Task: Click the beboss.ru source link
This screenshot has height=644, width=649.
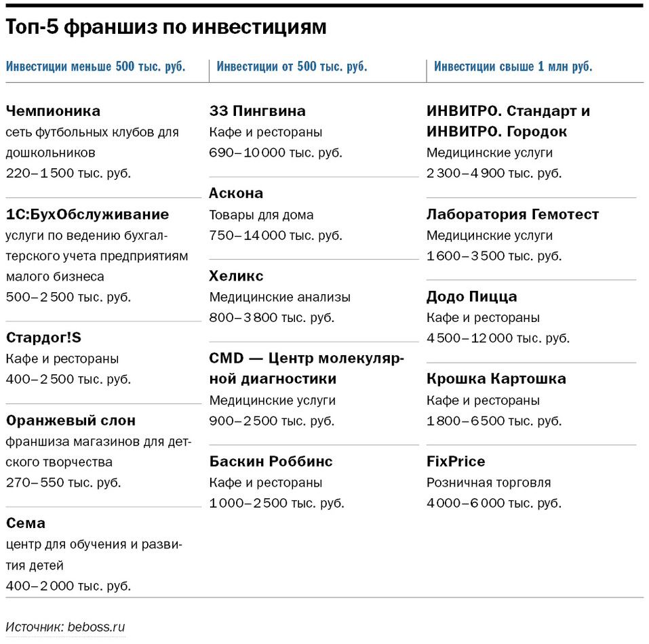Action: tap(96, 627)
